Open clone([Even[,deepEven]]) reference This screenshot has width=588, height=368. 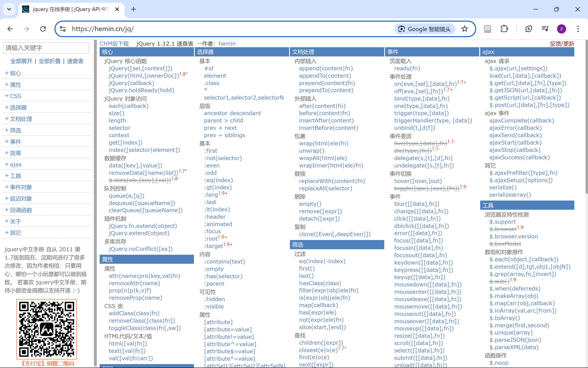tap(335, 234)
